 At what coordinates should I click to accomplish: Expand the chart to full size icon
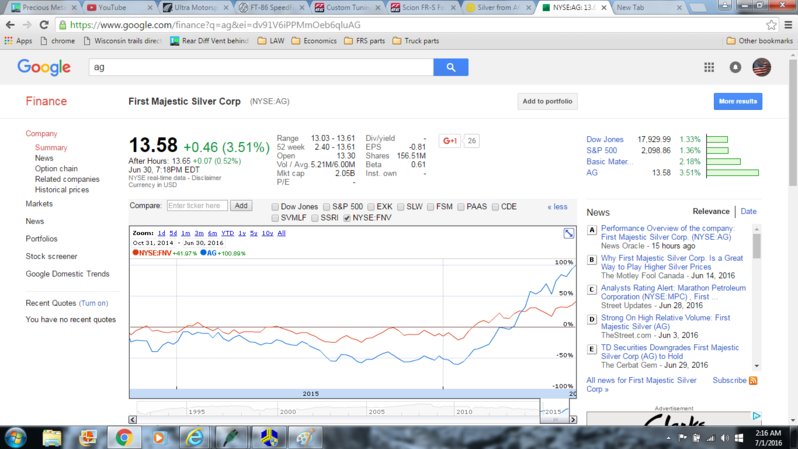[x=568, y=233]
